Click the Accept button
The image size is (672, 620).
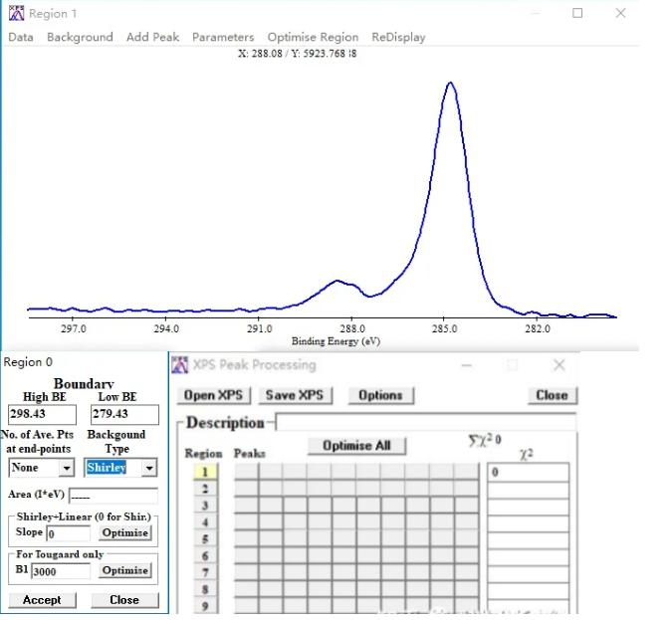42,600
